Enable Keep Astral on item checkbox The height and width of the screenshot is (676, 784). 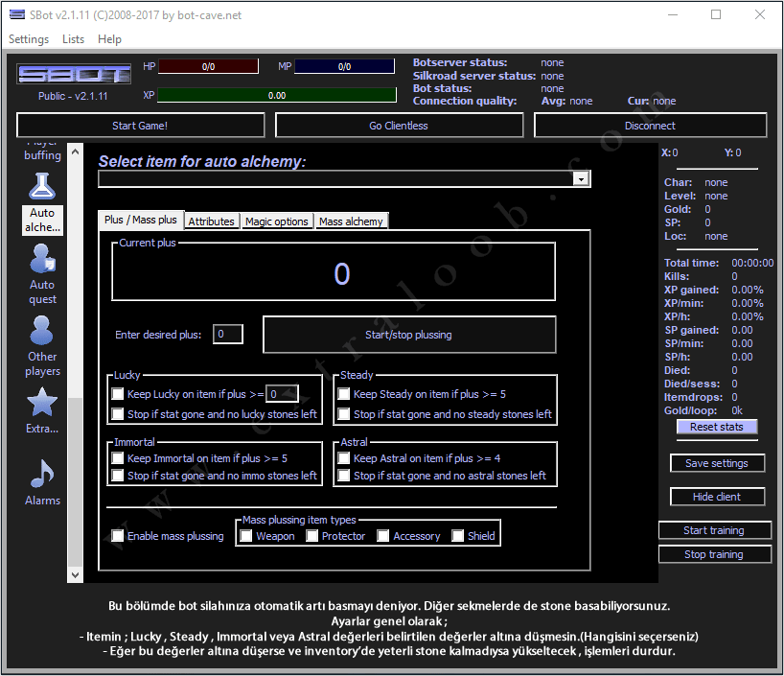tap(343, 457)
